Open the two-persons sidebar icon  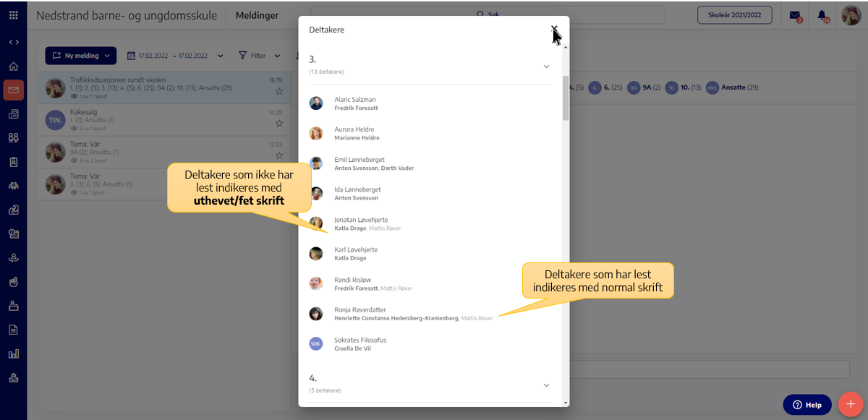(x=14, y=138)
